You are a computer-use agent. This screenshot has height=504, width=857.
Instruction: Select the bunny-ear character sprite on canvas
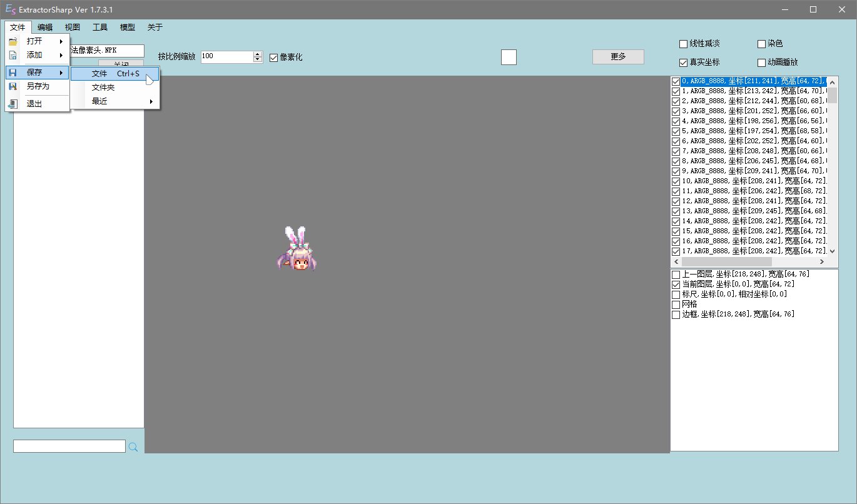pos(297,248)
